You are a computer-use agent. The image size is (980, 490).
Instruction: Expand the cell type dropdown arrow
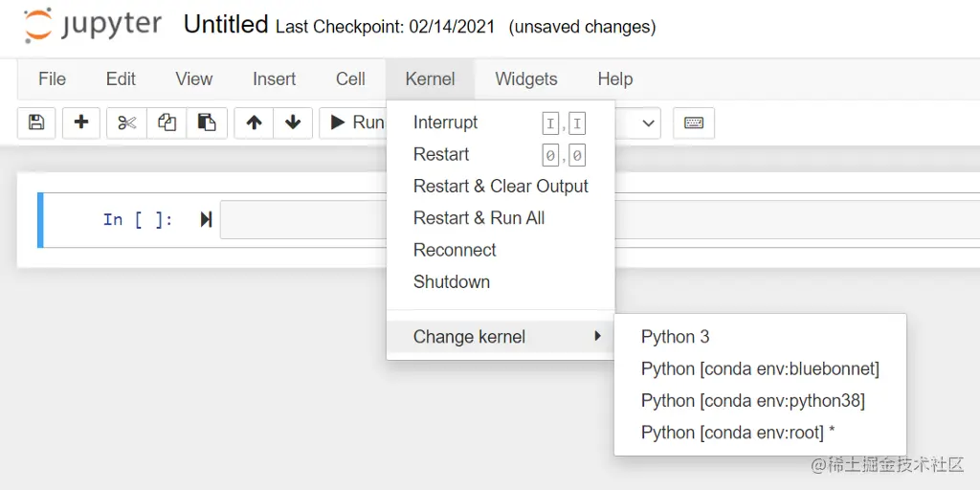(x=649, y=122)
